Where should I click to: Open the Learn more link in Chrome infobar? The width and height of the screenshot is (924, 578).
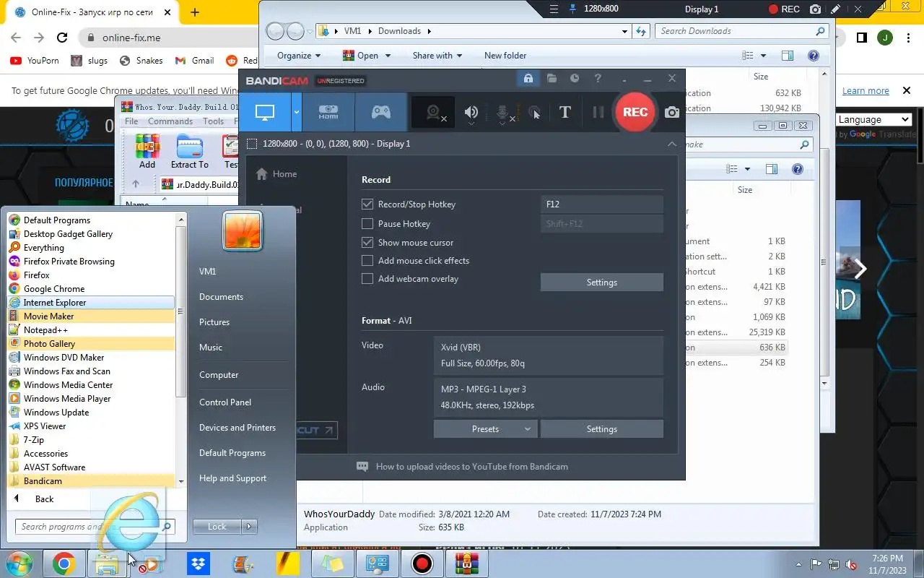tap(866, 91)
